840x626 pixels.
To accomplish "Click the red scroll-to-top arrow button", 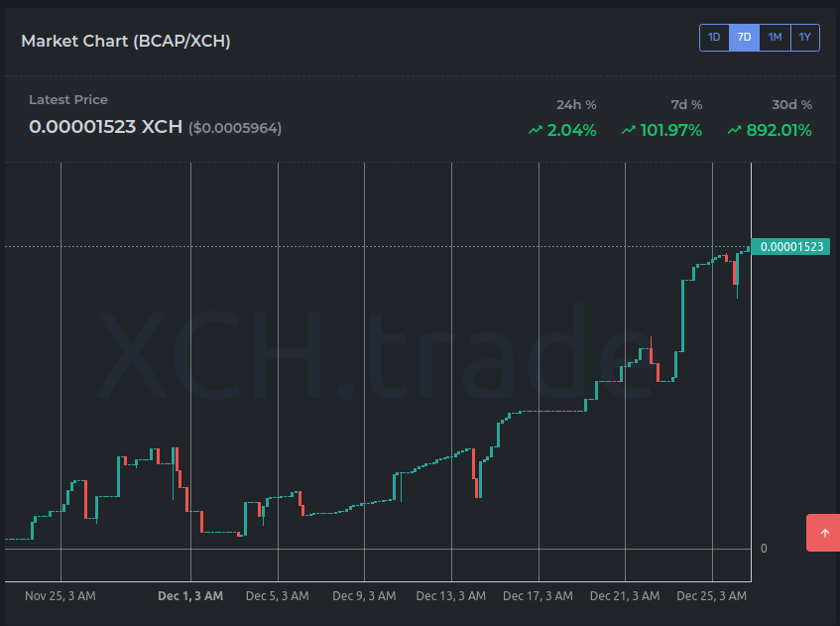I will [x=822, y=533].
